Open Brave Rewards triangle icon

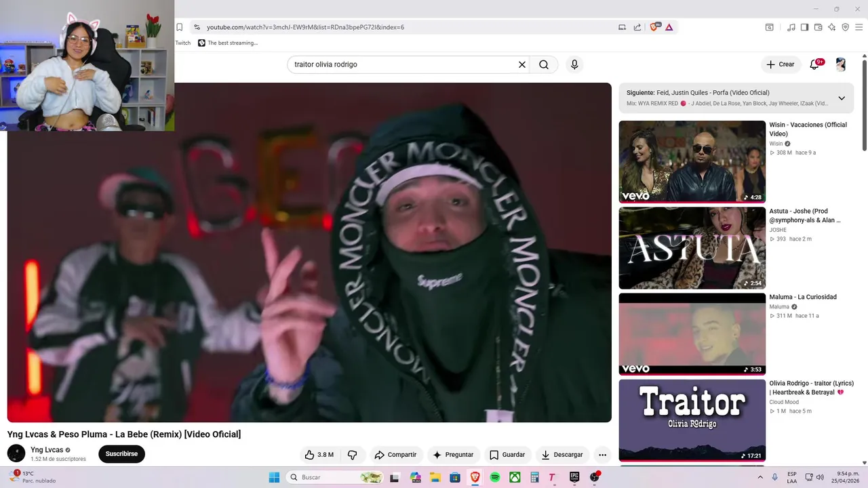(x=669, y=27)
